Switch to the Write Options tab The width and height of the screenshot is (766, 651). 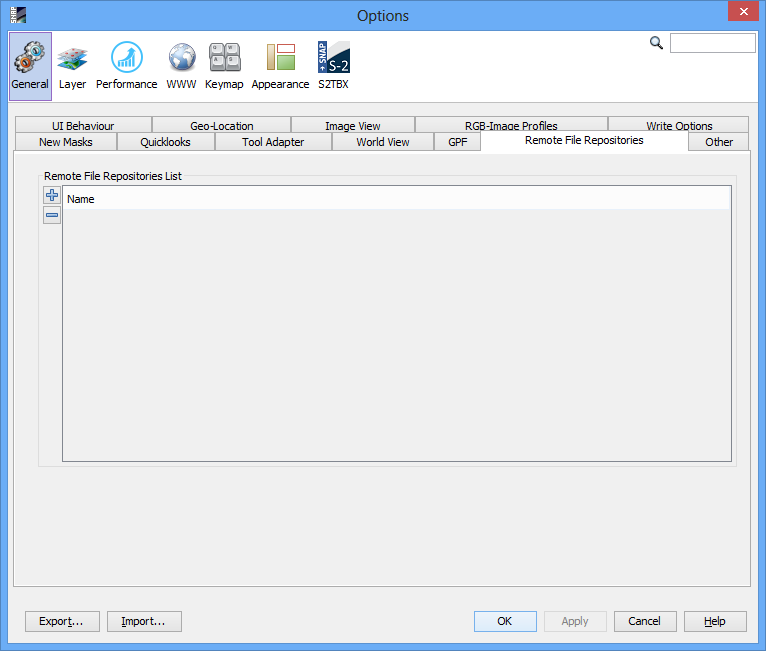(x=679, y=125)
